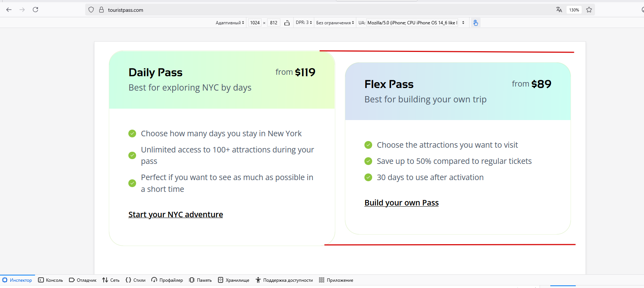Open the Хранилище storage tab
The image size is (644, 288).
[233, 280]
